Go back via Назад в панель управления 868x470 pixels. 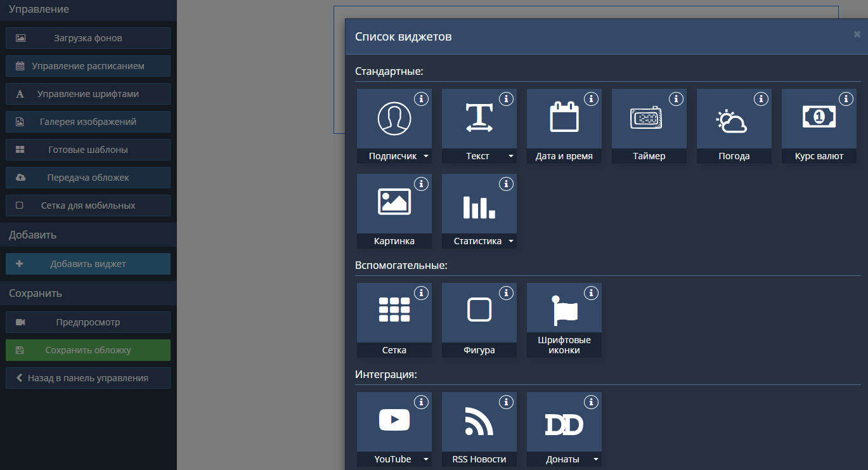[x=88, y=378]
